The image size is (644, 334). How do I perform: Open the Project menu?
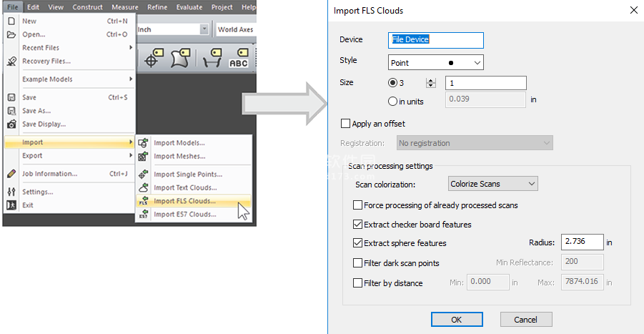pyautogui.click(x=222, y=7)
